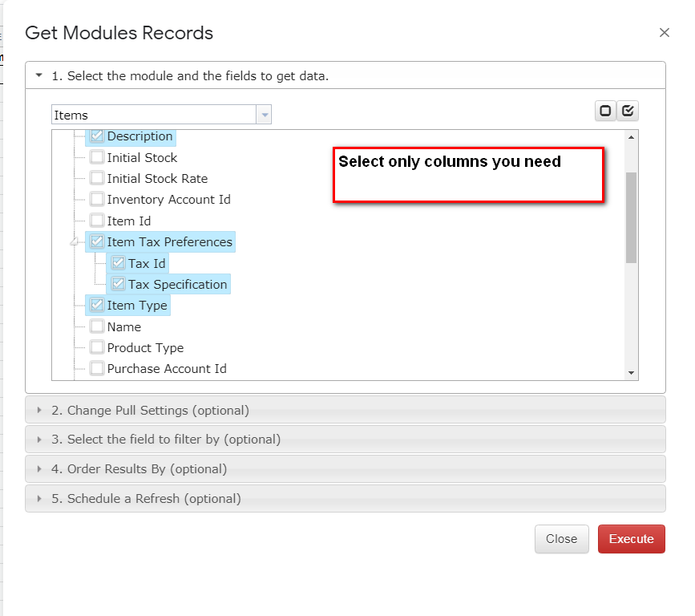Viewport: 695px width, 616px height.
Task: Open the Items module dropdown arrow
Action: (265, 115)
